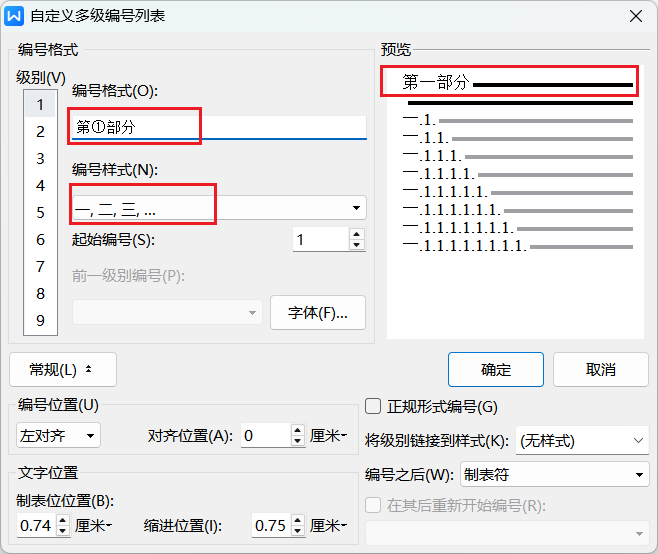Increase the 对齐位置 alignment value
The width and height of the screenshot is (658, 554).
[x=297, y=430]
